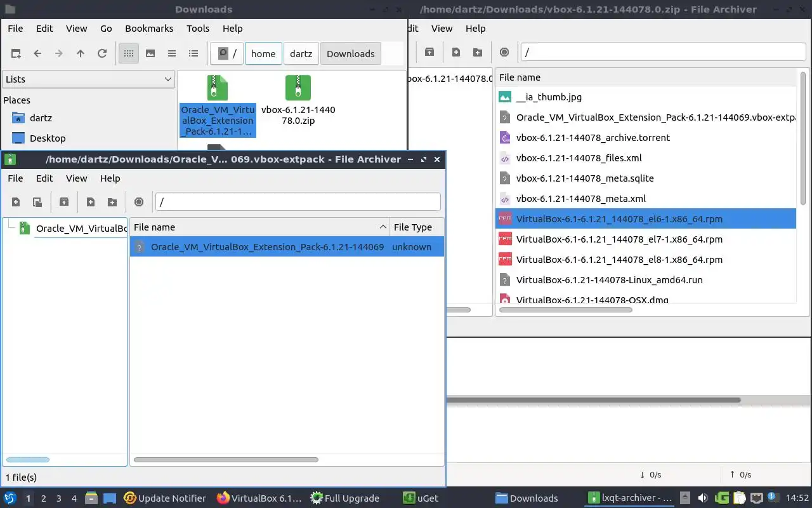
Task: Open Help menu in vbox zip archiver
Action: [475, 29]
